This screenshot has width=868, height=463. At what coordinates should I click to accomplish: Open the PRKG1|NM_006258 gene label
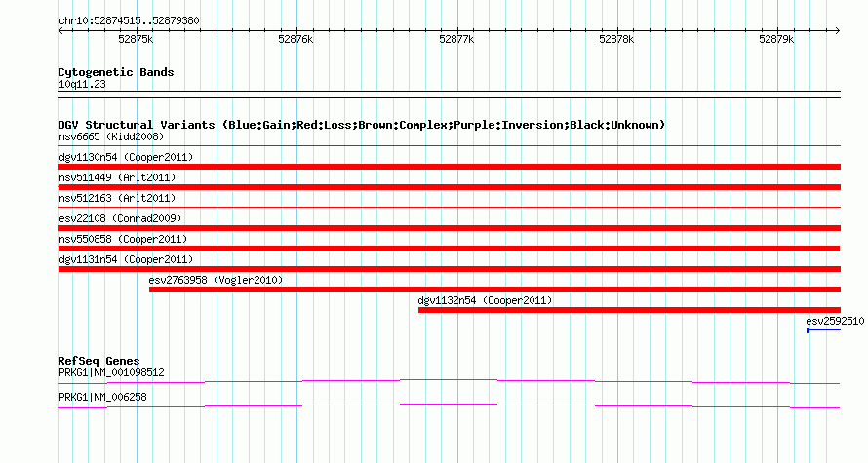point(102,397)
